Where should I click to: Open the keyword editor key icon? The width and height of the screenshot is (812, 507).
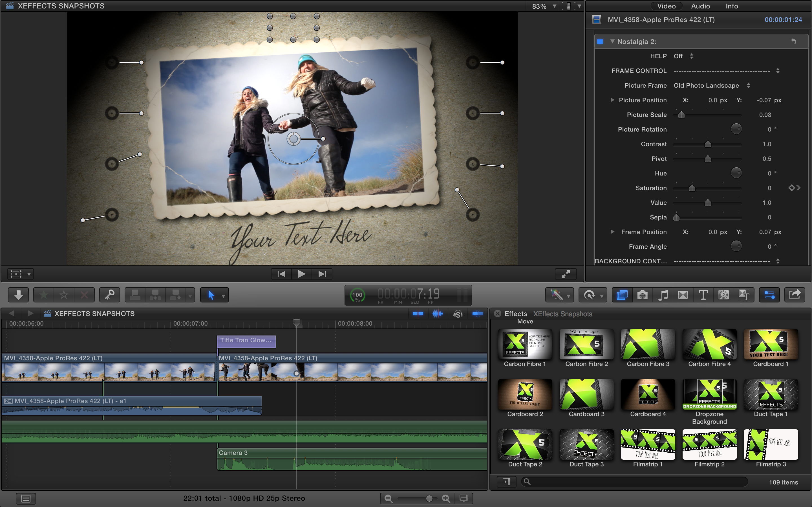click(x=109, y=295)
